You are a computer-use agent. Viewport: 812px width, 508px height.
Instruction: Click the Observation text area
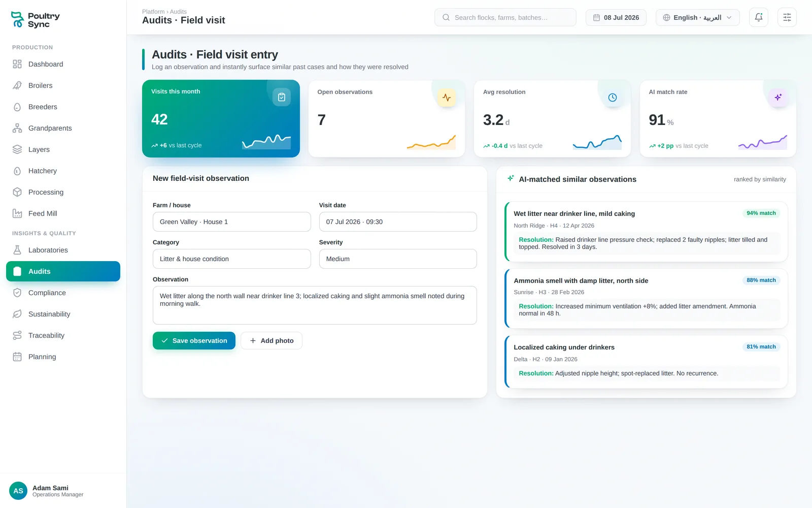coord(315,305)
